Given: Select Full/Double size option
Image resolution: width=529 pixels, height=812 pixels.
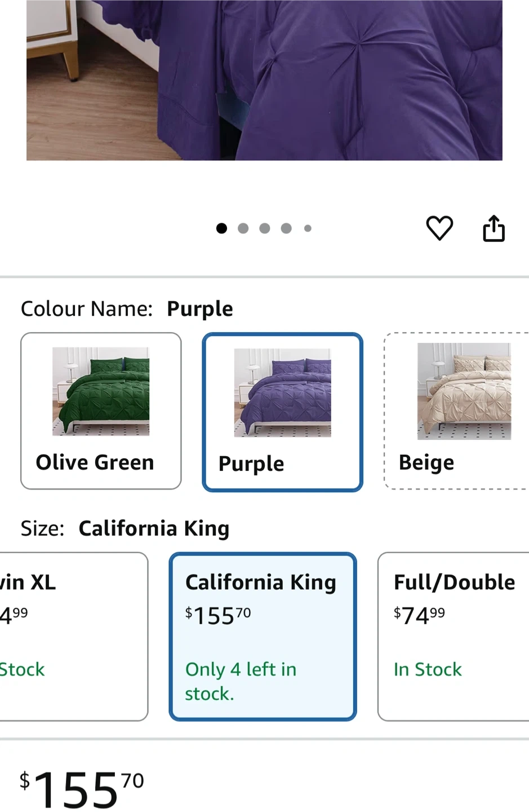Looking at the screenshot, I should tap(454, 637).
